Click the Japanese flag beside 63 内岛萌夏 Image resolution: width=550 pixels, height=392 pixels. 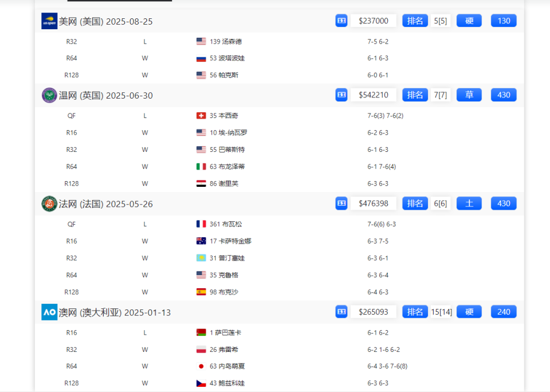pos(201,366)
